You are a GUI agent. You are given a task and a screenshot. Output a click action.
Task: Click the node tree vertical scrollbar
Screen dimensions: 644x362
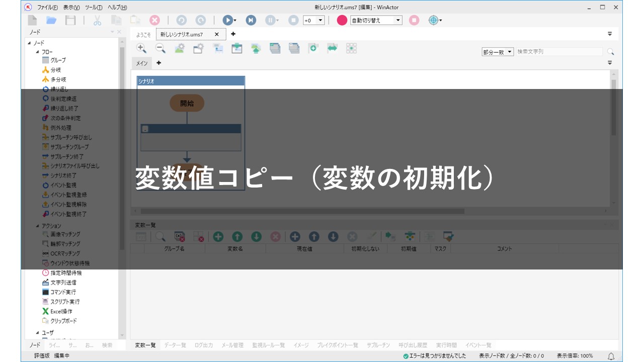click(x=122, y=148)
